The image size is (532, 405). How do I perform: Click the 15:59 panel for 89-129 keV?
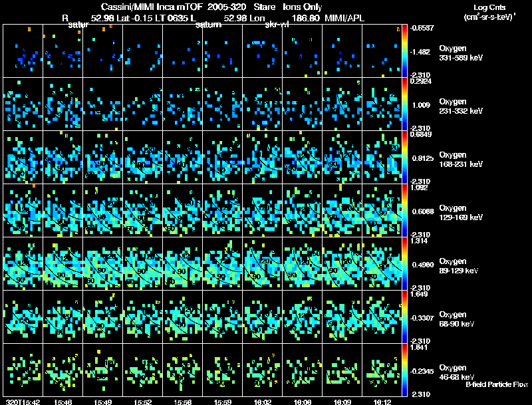pyautogui.click(x=223, y=263)
